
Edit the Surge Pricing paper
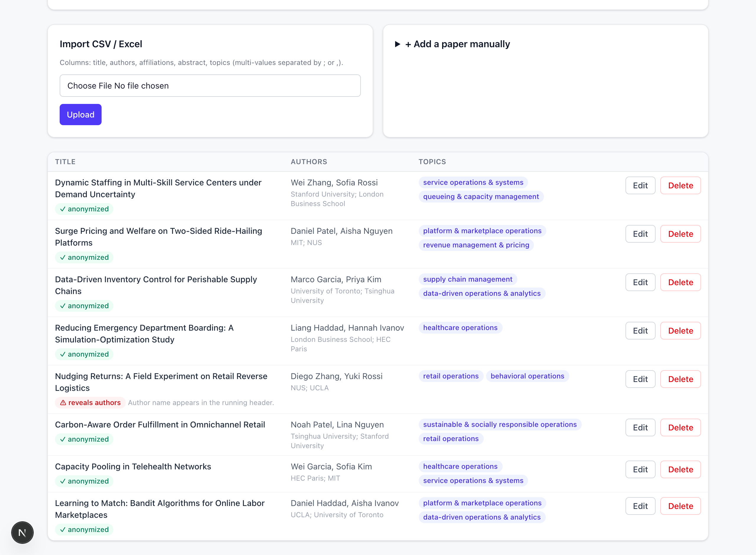tap(640, 234)
